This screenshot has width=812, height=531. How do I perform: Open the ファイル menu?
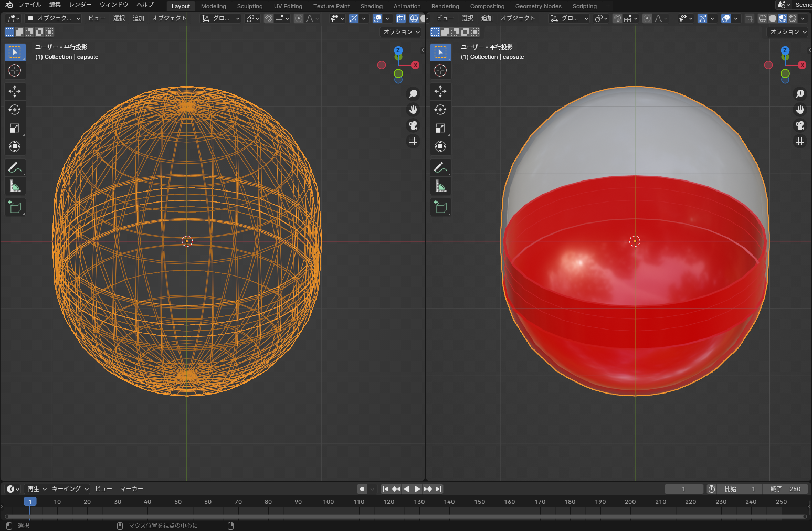29,5
